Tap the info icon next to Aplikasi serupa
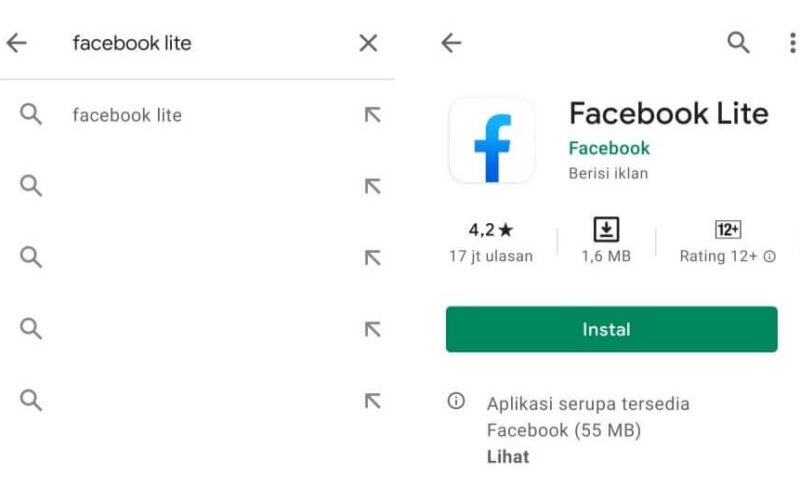The image size is (800, 500). click(x=456, y=401)
